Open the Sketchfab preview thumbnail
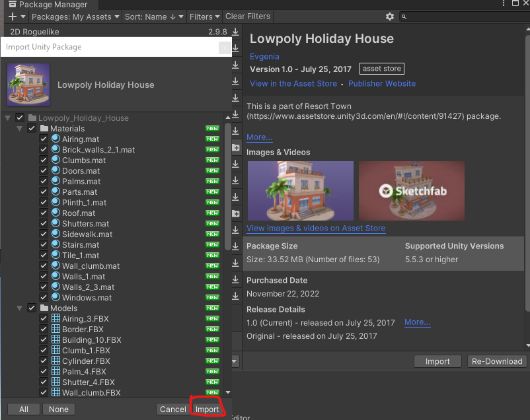The width and height of the screenshot is (530, 420). [411, 191]
